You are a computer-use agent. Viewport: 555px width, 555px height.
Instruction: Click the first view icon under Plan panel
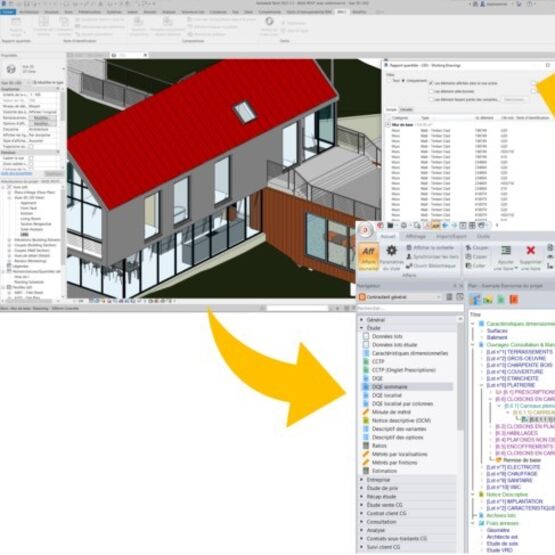(475, 300)
